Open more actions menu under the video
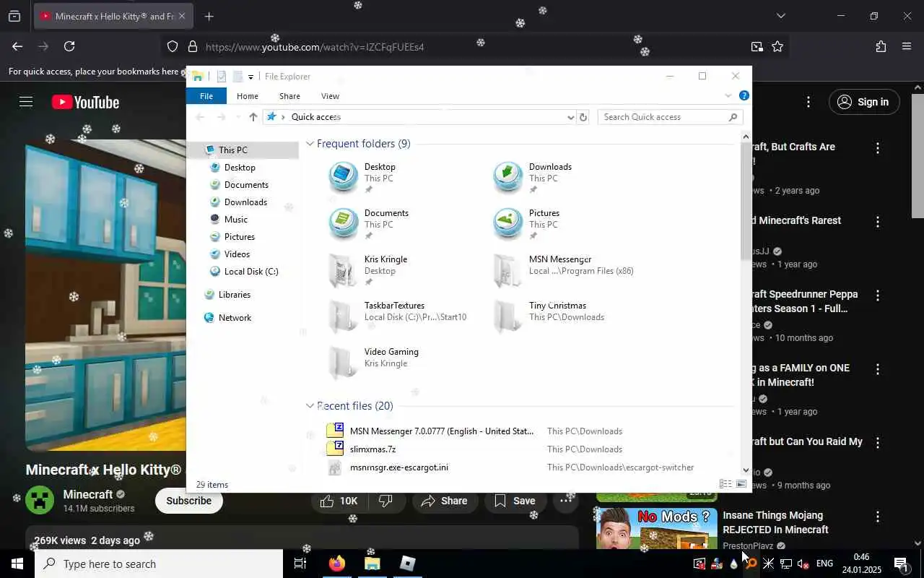The image size is (924, 578). tap(565, 501)
